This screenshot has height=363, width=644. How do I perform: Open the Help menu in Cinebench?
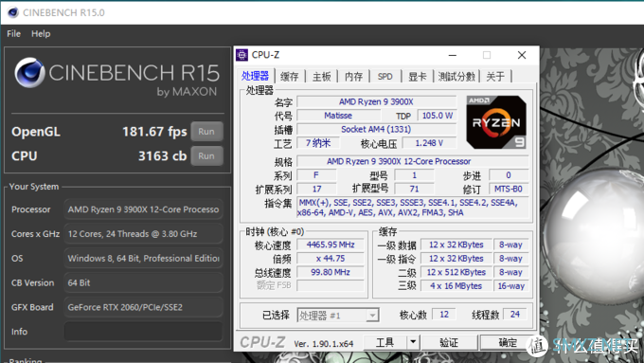click(41, 34)
